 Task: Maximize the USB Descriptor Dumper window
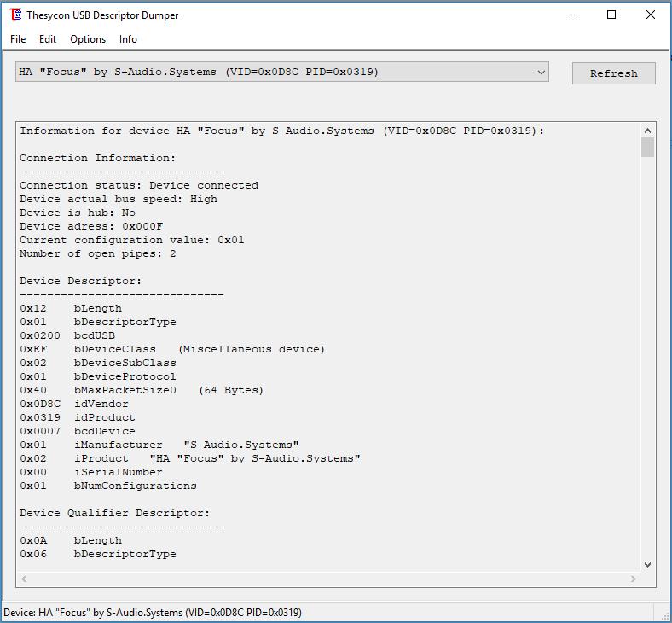pos(611,15)
